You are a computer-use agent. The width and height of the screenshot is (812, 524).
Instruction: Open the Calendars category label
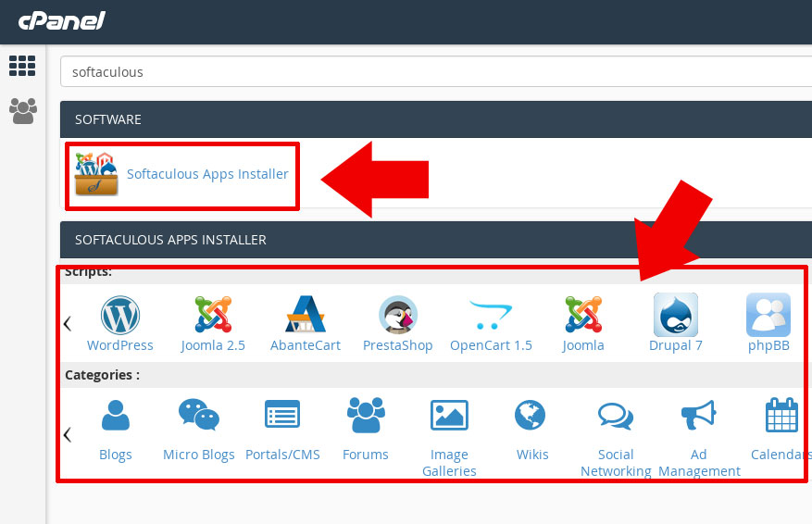click(781, 455)
